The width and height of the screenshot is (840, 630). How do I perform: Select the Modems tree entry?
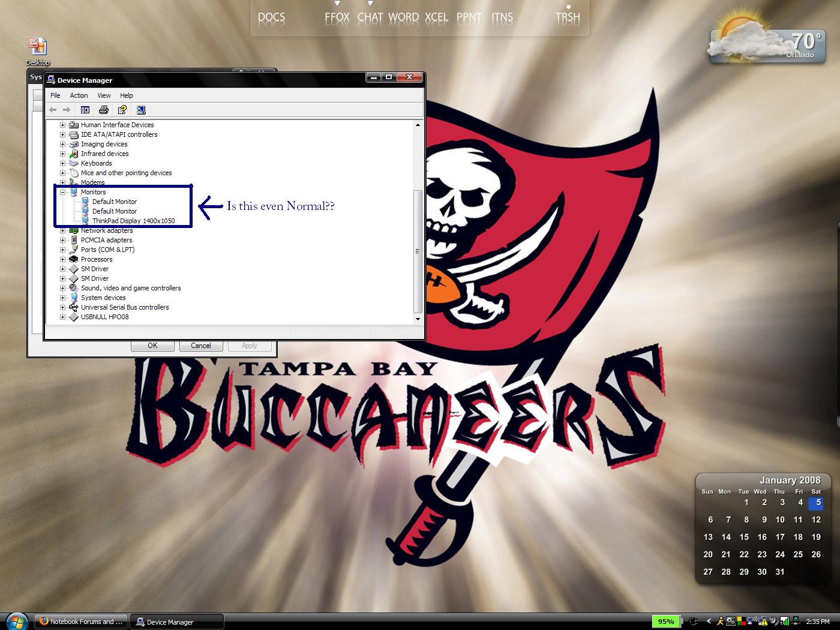tap(92, 182)
